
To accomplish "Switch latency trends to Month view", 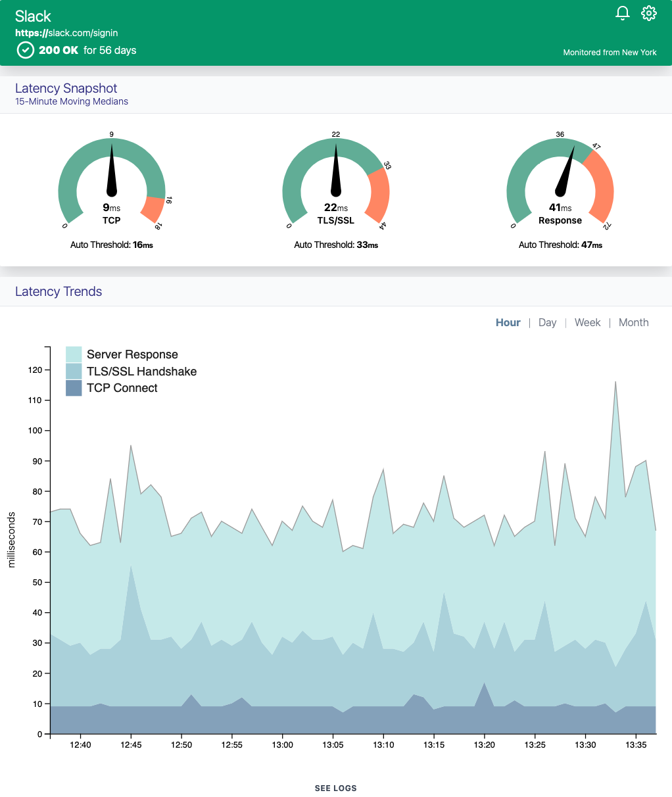I will (x=633, y=322).
